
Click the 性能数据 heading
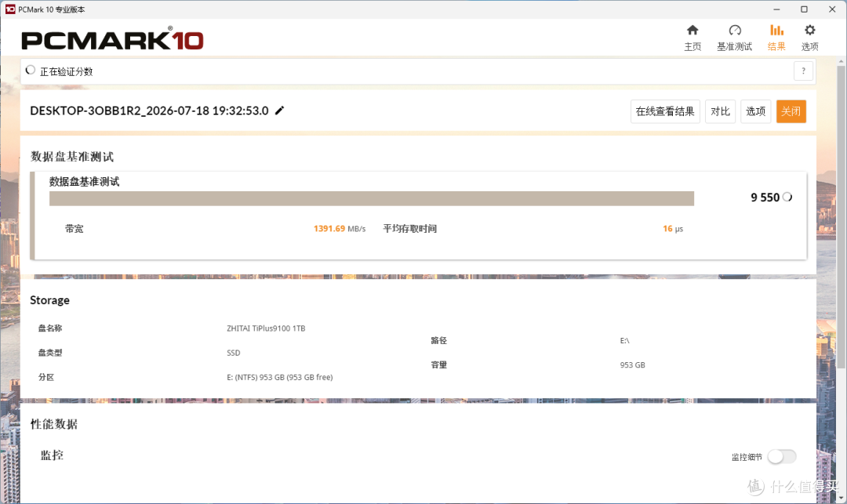[54, 424]
